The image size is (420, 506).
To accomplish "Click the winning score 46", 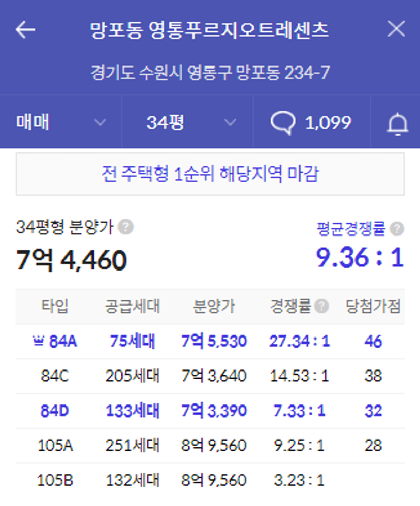I will (373, 342).
